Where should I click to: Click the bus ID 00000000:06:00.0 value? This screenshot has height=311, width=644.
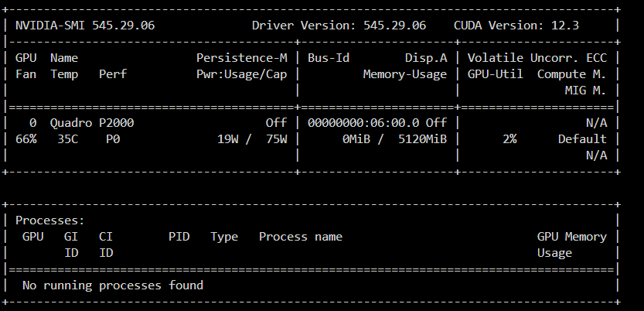point(363,123)
